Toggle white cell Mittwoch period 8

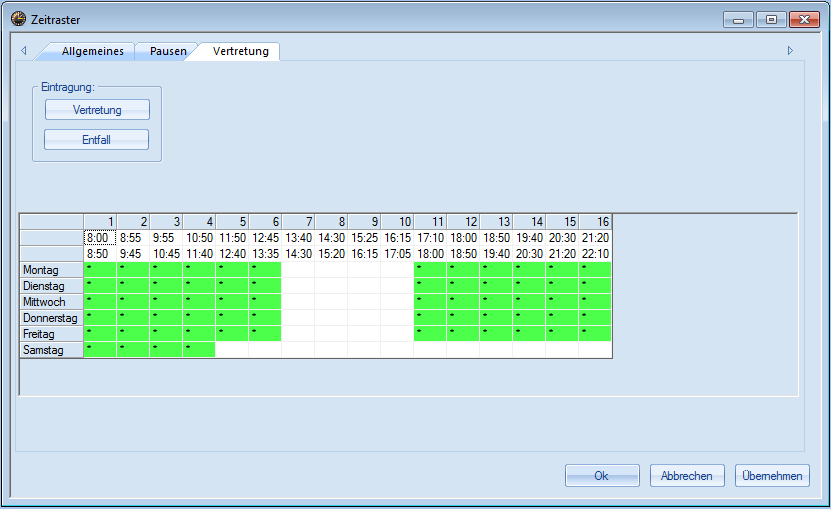pyautogui.click(x=331, y=302)
